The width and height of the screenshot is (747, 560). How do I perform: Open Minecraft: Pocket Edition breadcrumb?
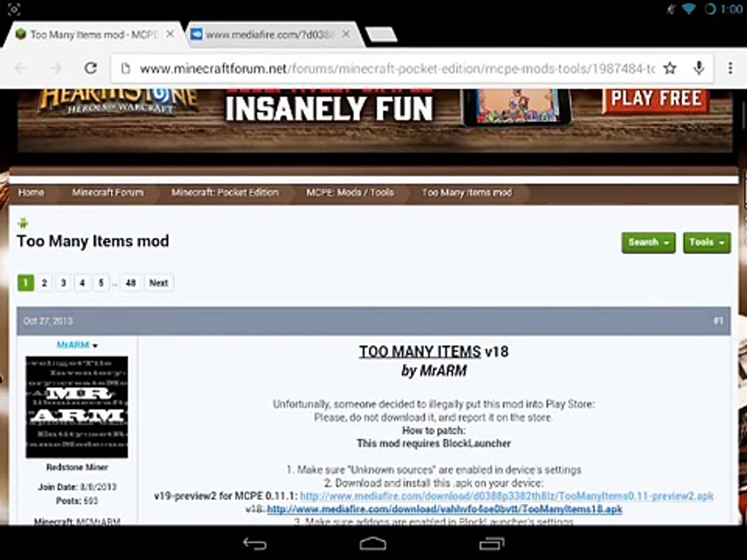tap(225, 192)
